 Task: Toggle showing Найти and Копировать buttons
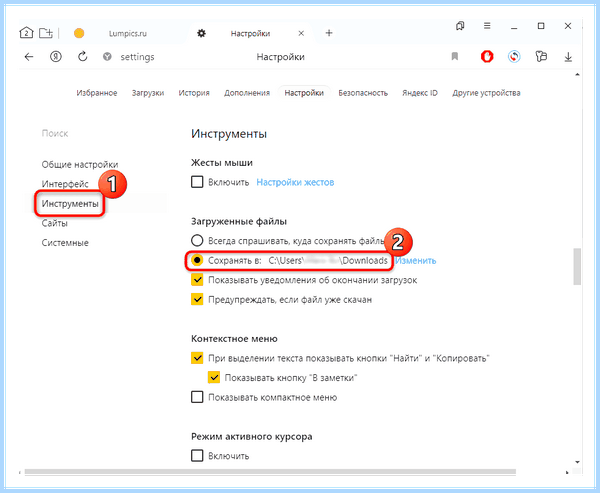coord(197,358)
